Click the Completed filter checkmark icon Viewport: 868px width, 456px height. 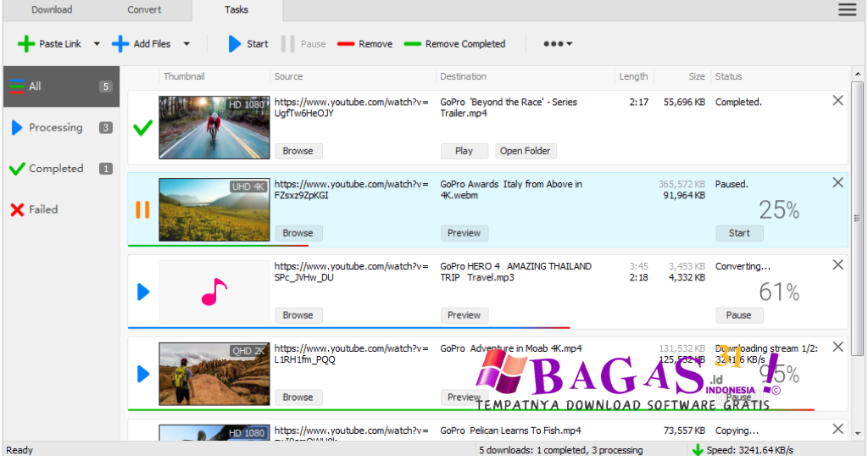17,169
